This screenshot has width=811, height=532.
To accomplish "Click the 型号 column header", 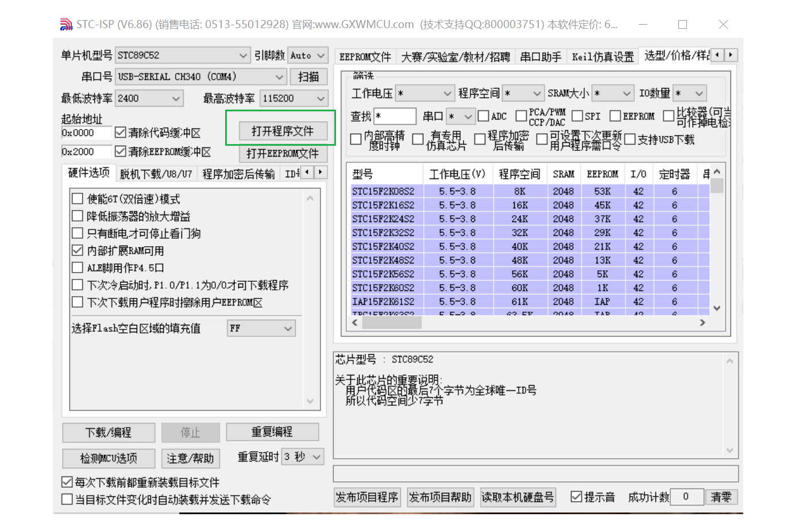I will 385,174.
